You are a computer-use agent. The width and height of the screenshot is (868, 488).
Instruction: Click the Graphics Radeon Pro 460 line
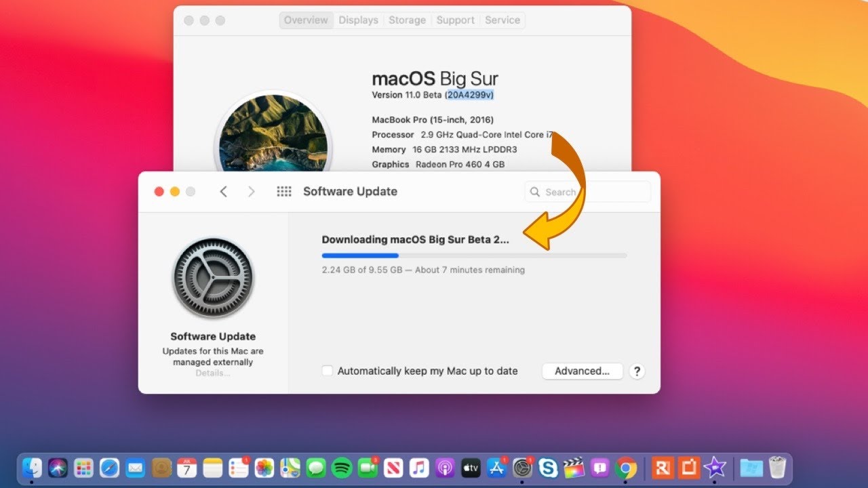(x=438, y=164)
